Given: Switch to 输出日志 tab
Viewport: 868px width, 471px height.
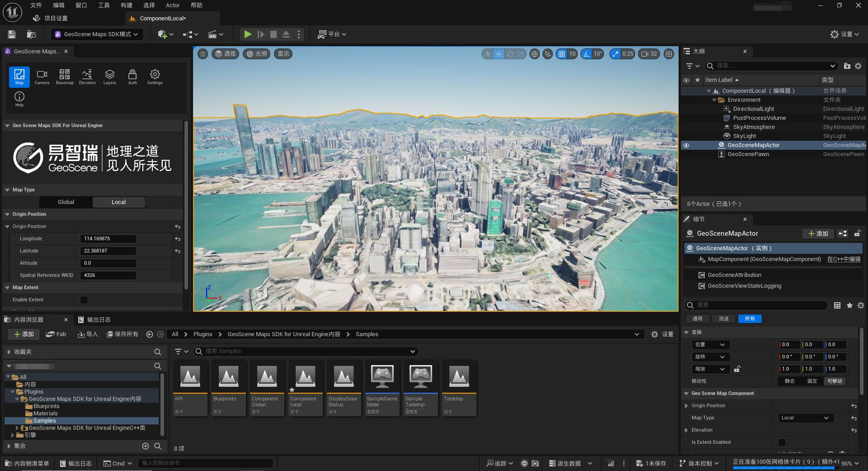Looking at the screenshot, I should [x=94, y=320].
